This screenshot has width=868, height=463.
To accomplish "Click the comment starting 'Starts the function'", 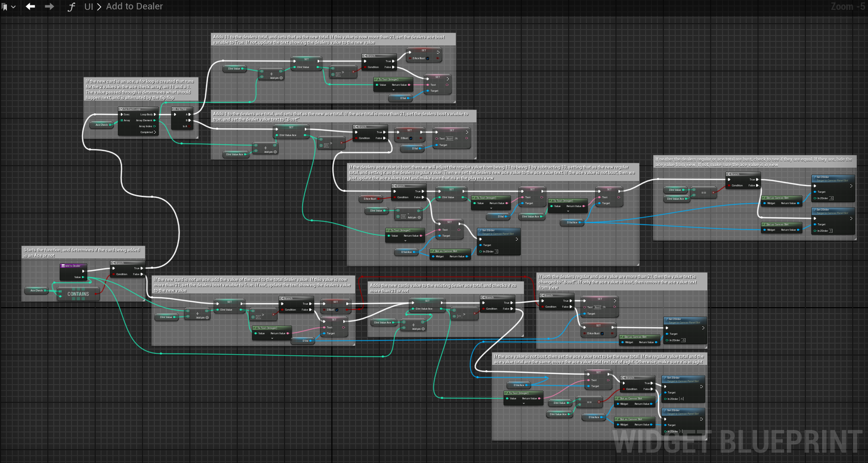I will point(82,252).
